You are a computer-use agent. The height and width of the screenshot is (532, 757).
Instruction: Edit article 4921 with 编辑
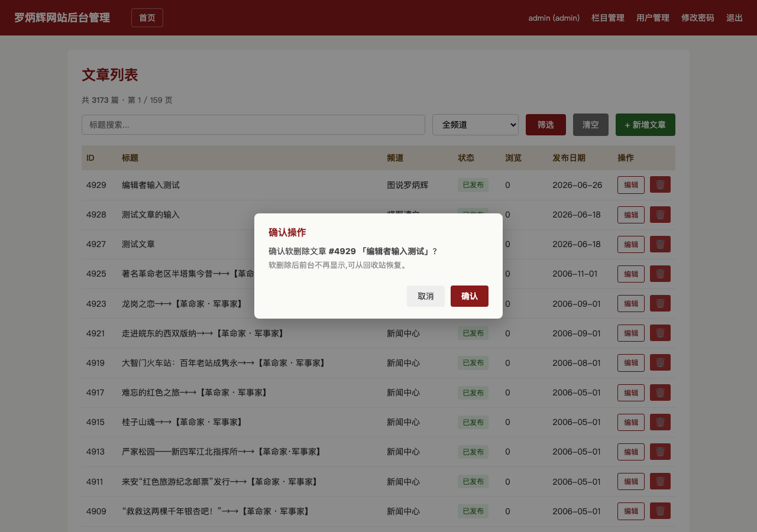631,333
